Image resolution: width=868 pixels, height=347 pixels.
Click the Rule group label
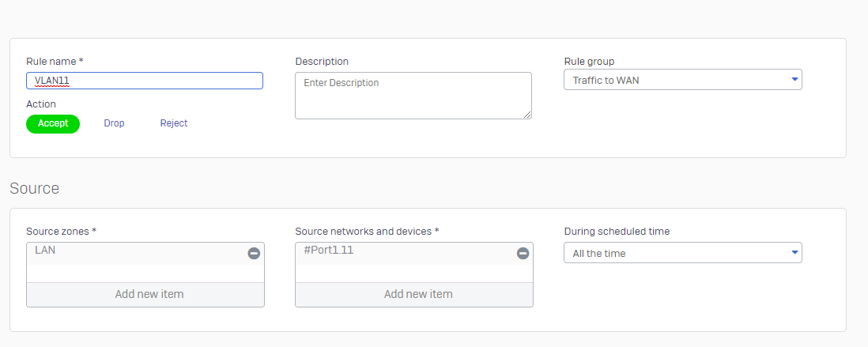click(589, 62)
